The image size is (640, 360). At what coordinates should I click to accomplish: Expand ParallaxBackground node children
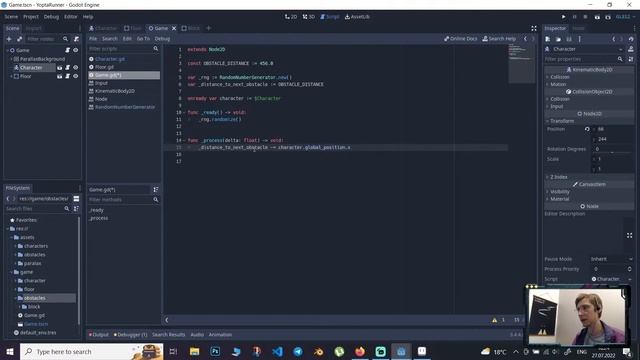click(x=11, y=59)
